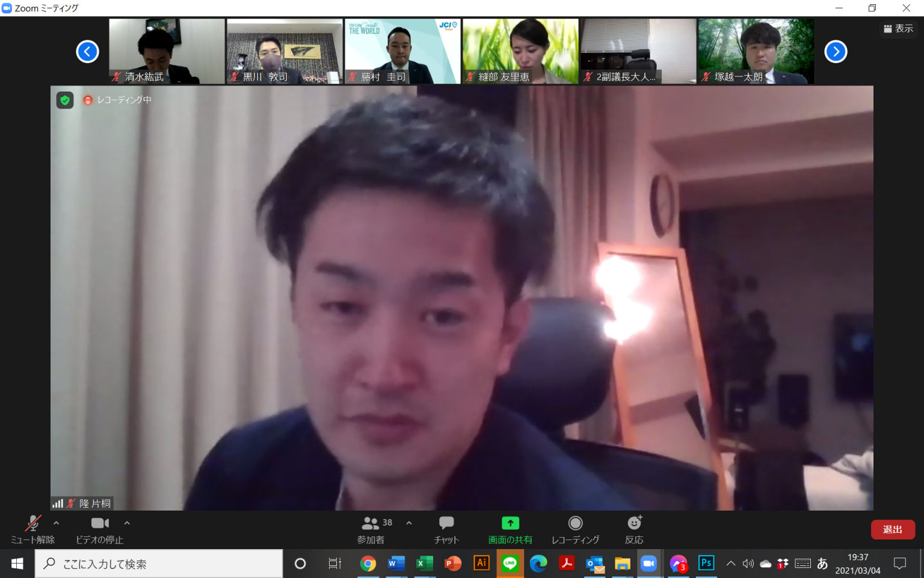Open the 表示 view menu

click(898, 28)
